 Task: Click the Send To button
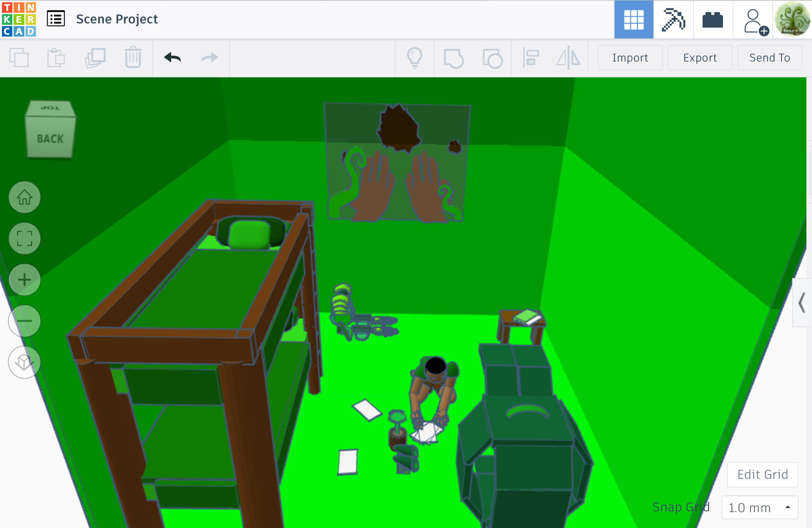click(x=770, y=58)
